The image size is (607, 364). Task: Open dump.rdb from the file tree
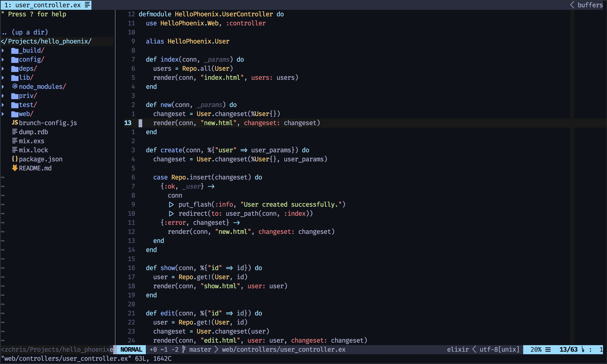coord(33,132)
